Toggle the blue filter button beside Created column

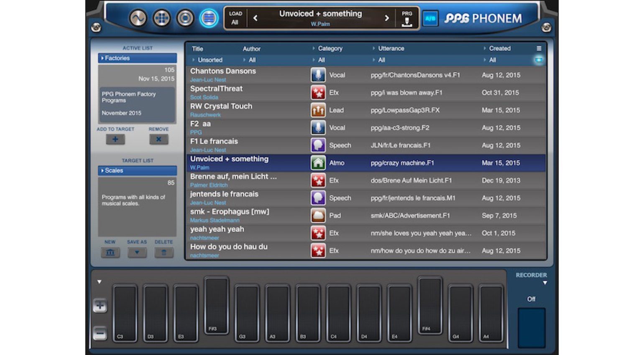pyautogui.click(x=539, y=60)
